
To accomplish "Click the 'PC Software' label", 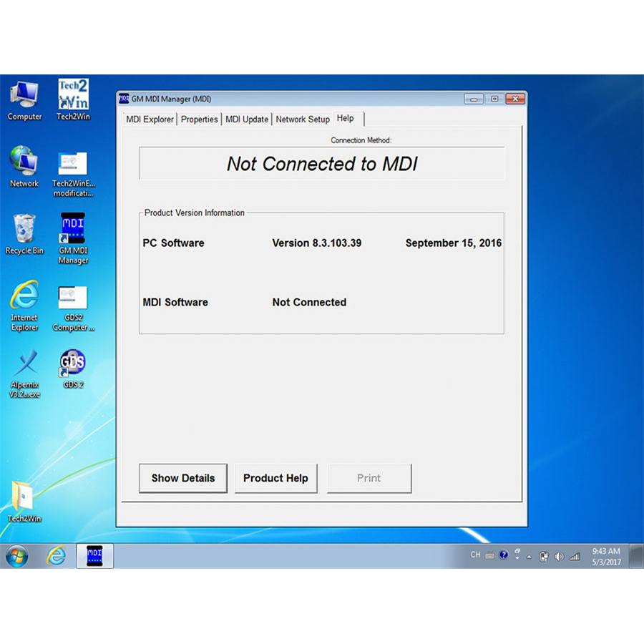I will coord(173,243).
